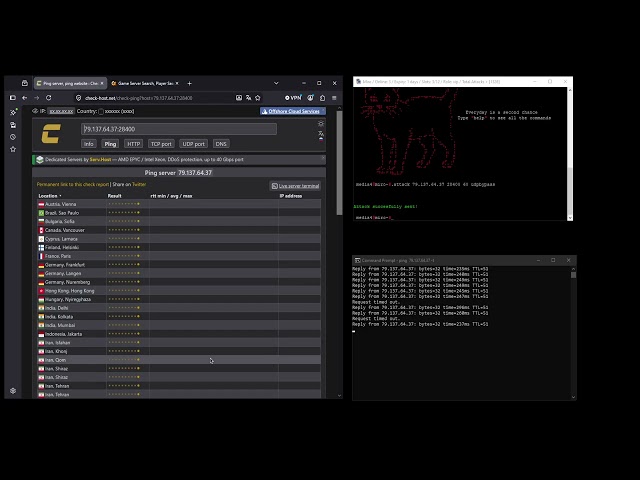Viewport: 640px width, 480px height.
Task: Open the site shield security icon
Action: [79, 98]
